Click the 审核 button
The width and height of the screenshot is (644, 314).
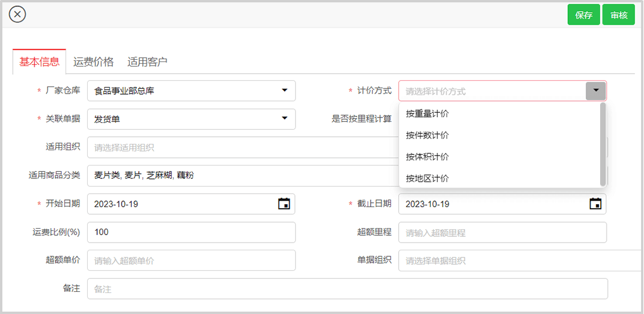pyautogui.click(x=618, y=15)
